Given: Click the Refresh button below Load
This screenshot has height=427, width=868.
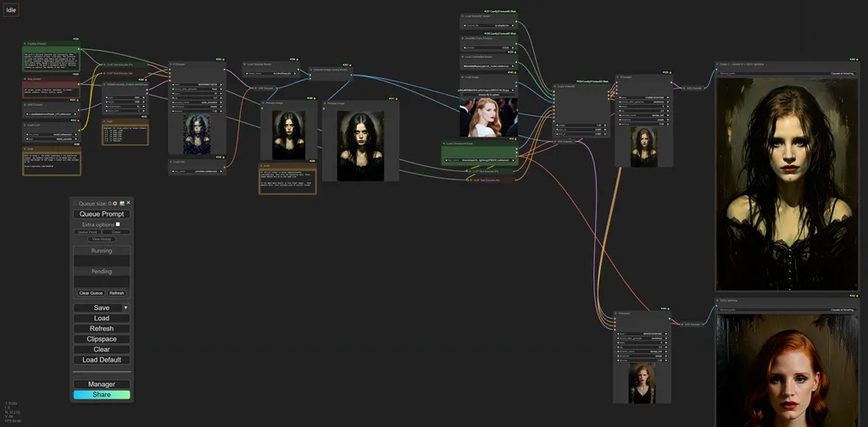Looking at the screenshot, I should click(x=102, y=329).
